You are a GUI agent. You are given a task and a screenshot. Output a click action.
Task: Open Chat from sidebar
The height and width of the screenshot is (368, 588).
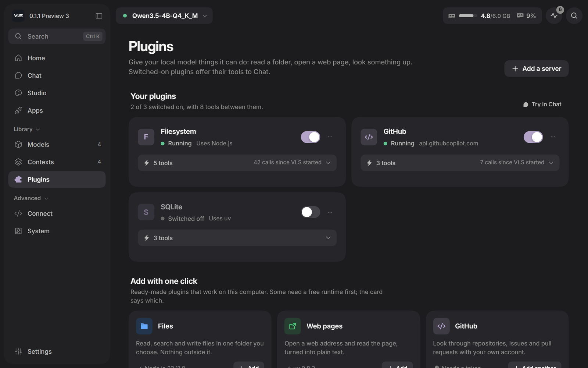click(x=57, y=75)
